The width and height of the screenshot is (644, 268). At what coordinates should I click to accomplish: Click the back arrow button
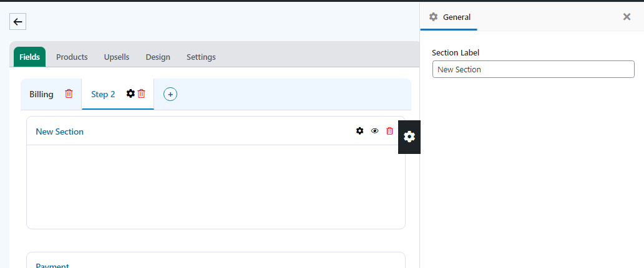point(17,22)
